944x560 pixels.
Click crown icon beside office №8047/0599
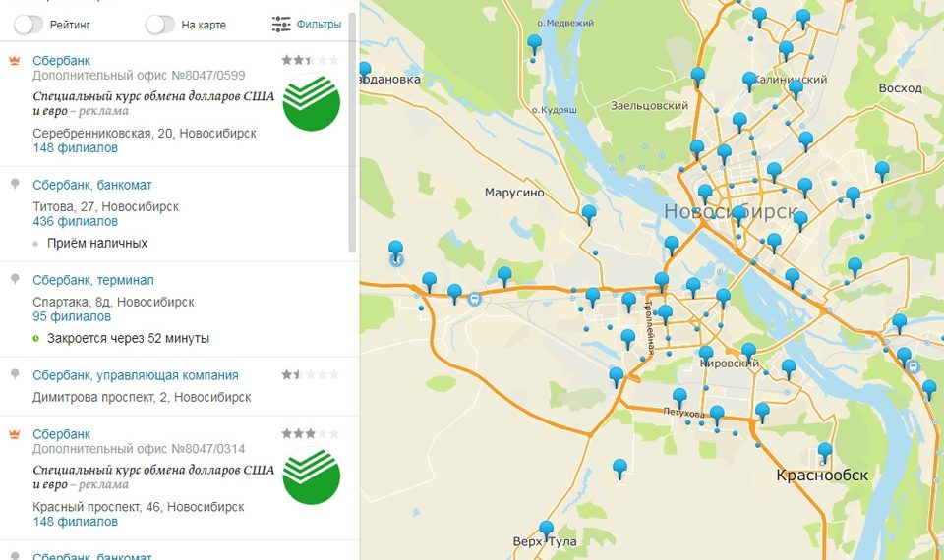15,61
